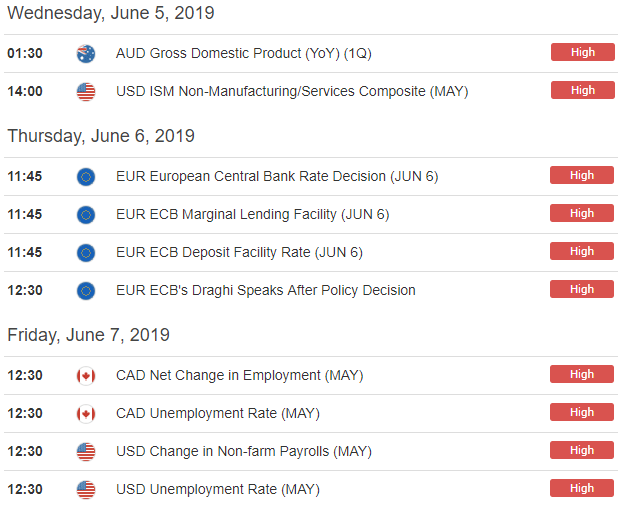Click the EU flag beside Draghi Speaks
Image resolution: width=618 pixels, height=505 pixels.
(x=86, y=291)
